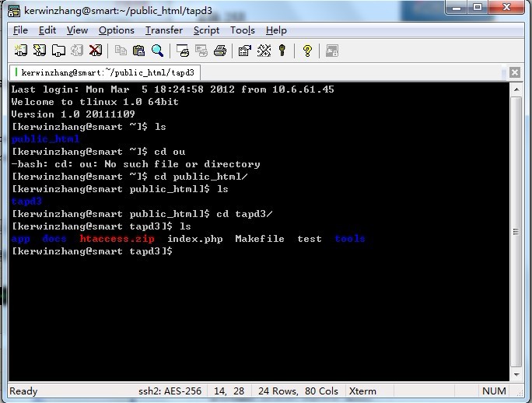Click the htaccess.zip filename in terminal

pyautogui.click(x=117, y=239)
